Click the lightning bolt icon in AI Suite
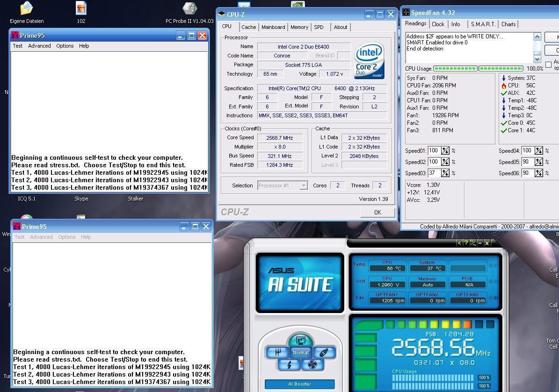Screen dimensions: 559x392 (x=289, y=364)
